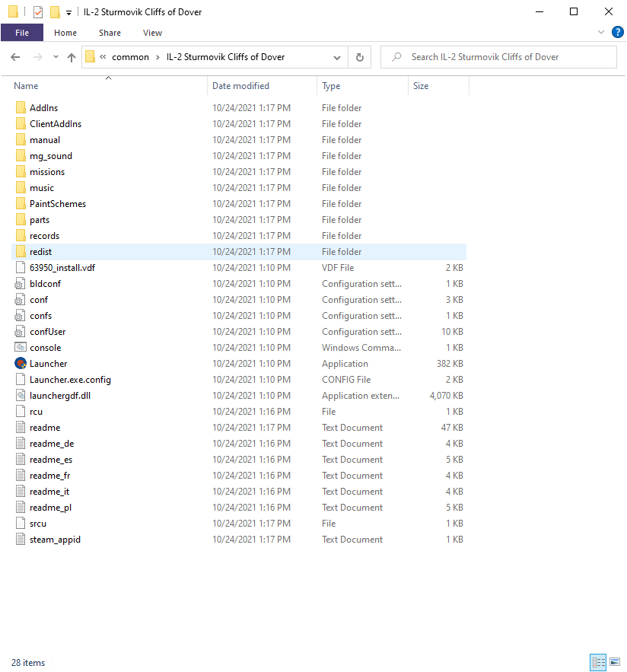The width and height of the screenshot is (627, 672).
Task: Expand the address bar history dropdown
Action: [x=337, y=57]
